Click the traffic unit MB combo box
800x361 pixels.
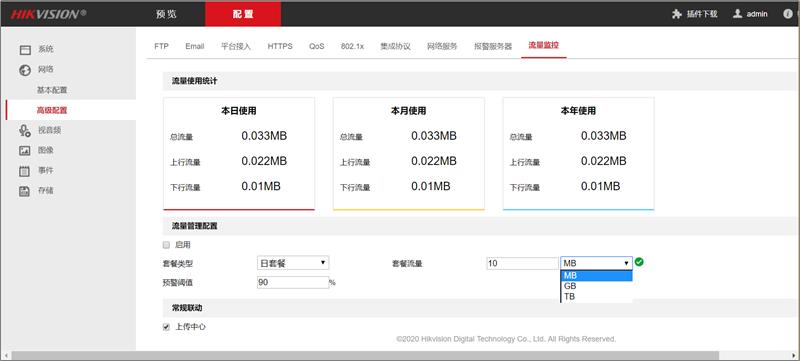point(596,263)
